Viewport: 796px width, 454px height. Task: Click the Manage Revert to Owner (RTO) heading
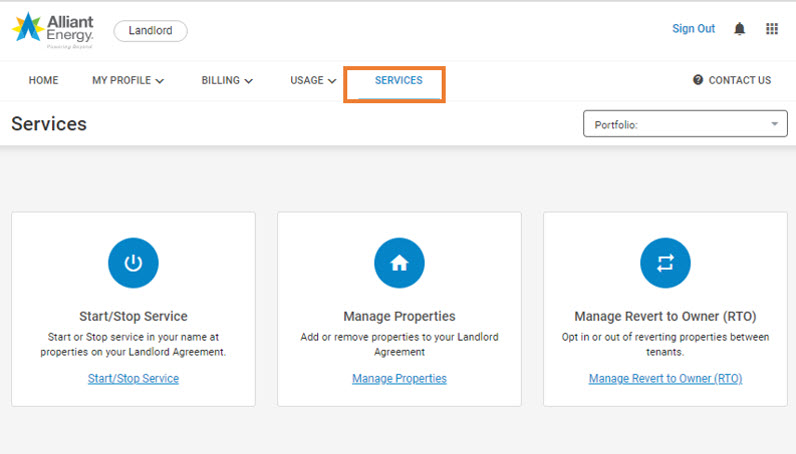tap(665, 316)
